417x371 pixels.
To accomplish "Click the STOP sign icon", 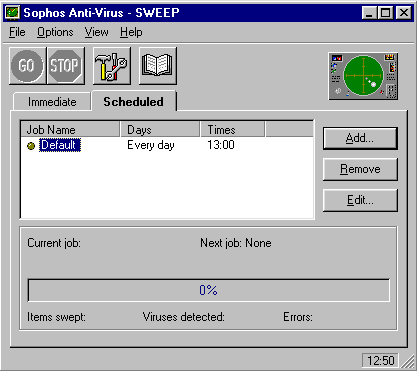I will click(66, 66).
